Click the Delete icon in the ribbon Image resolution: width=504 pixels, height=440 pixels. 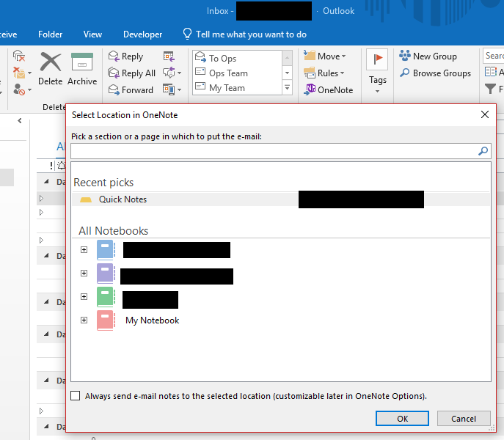[x=50, y=68]
